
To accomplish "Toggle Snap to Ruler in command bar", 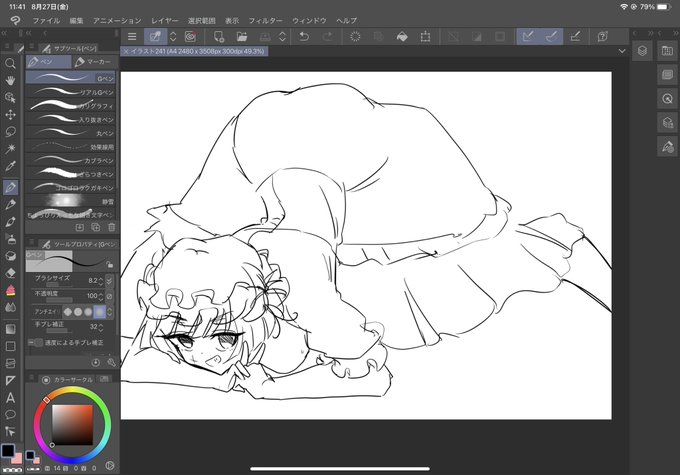I will [x=528, y=37].
